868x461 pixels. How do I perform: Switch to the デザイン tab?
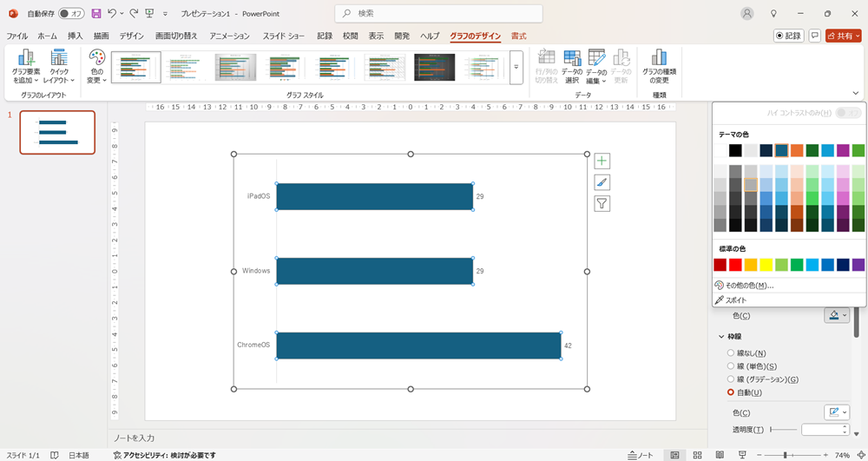[132, 36]
